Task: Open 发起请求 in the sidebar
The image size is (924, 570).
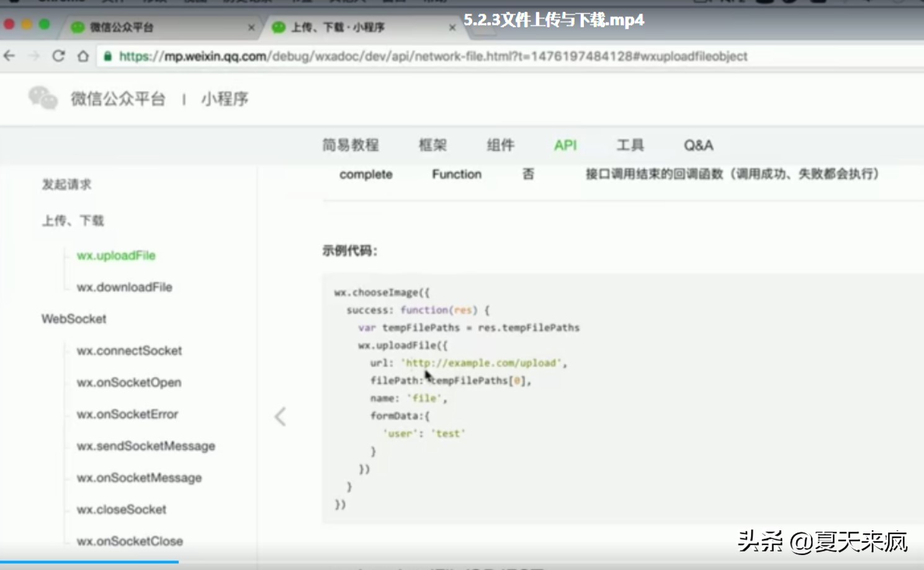Action: [66, 184]
